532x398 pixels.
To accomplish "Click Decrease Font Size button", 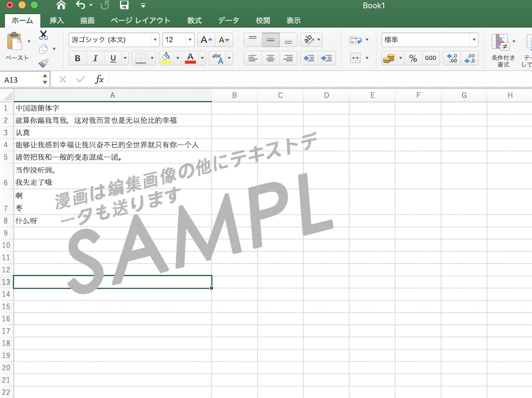I will (224, 40).
